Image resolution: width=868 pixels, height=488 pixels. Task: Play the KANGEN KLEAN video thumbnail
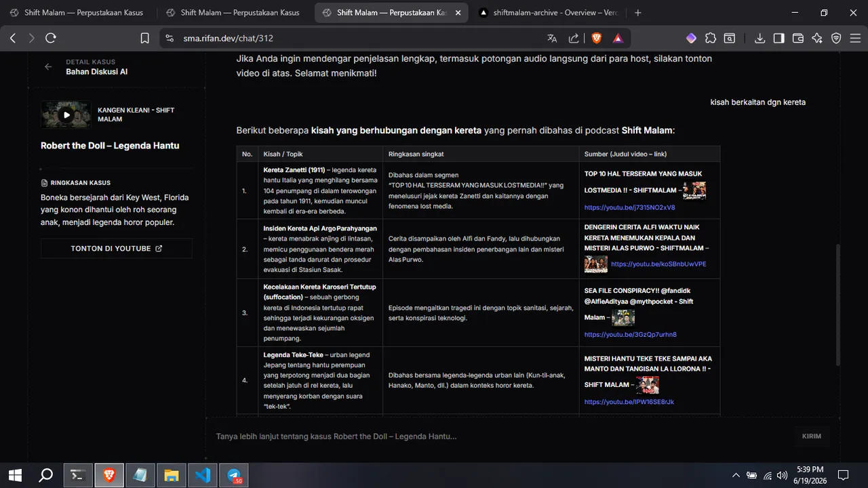[66, 115]
